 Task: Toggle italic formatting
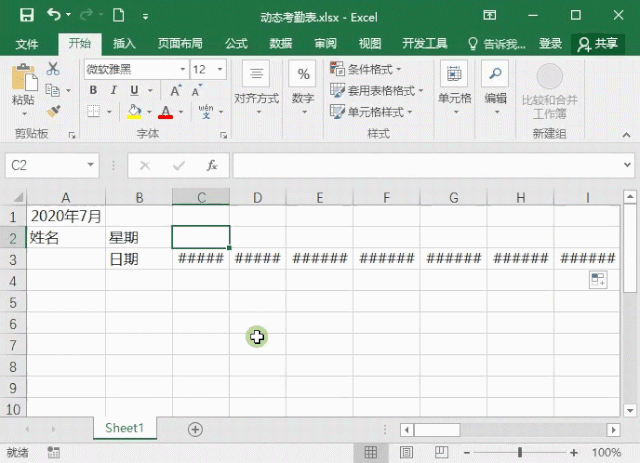pyautogui.click(x=113, y=90)
